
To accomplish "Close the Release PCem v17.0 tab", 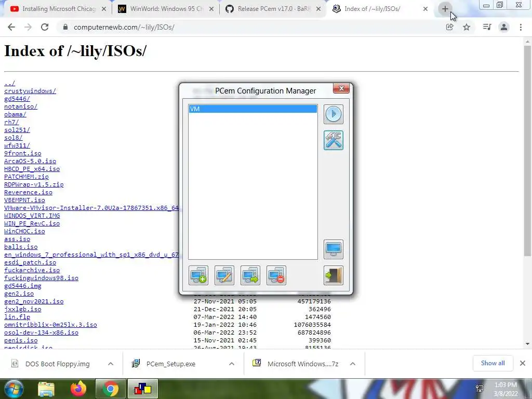I will [318, 9].
